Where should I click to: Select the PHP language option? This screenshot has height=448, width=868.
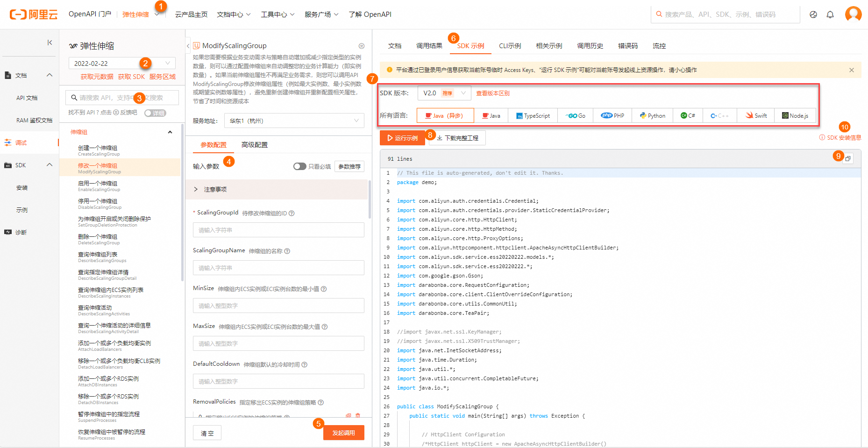612,115
